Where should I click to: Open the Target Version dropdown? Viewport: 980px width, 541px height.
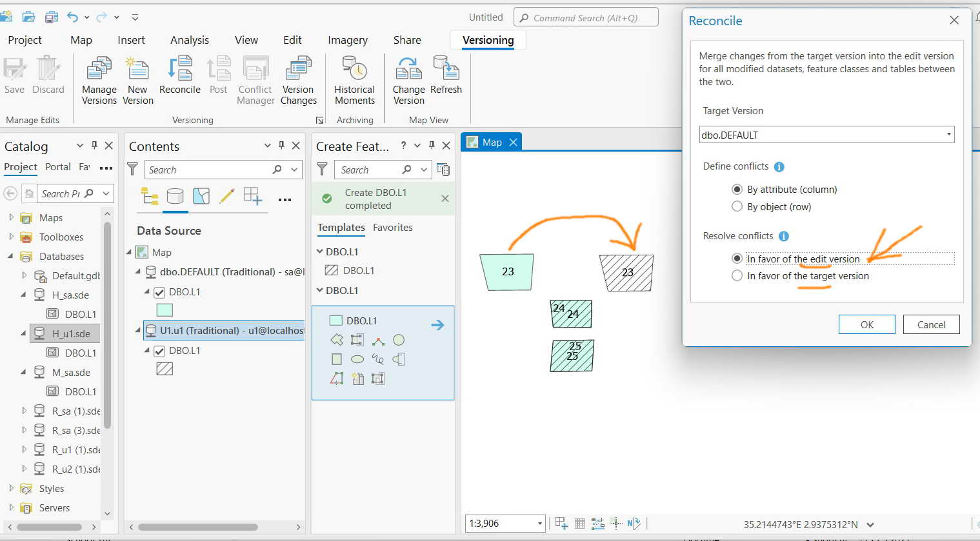(948, 135)
